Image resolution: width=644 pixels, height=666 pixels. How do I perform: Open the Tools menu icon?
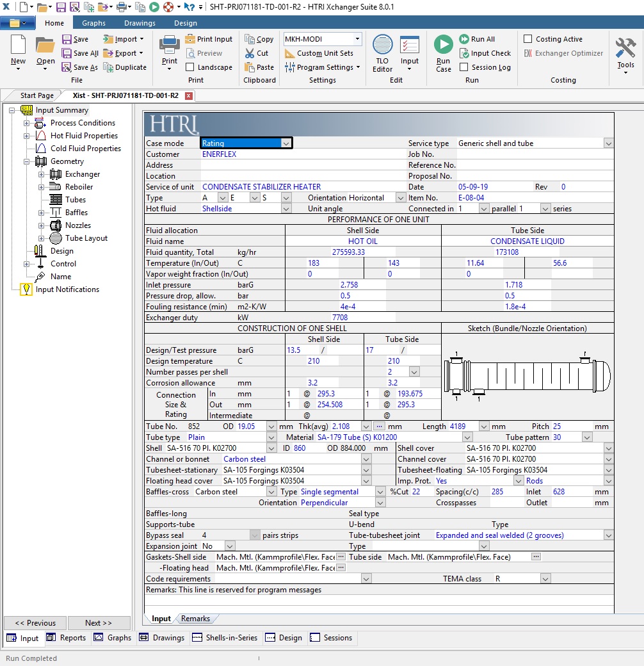tap(625, 47)
